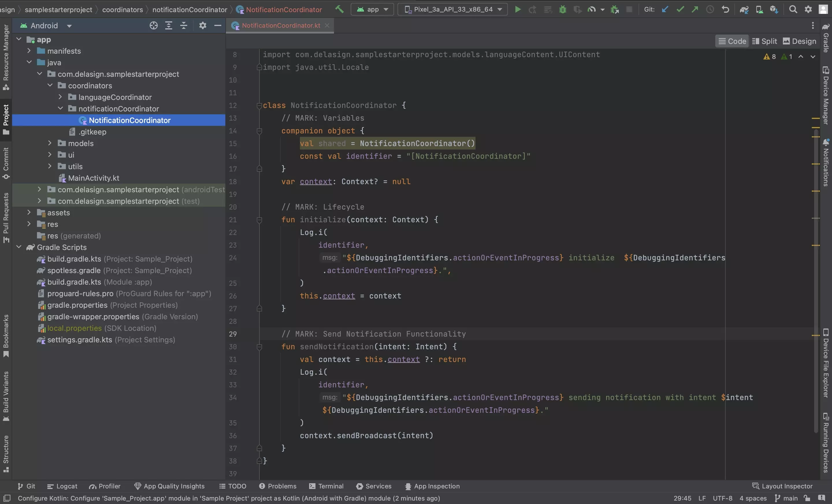
Task: Select the NotificationCoordinator.kt editor tab
Action: [x=281, y=26]
